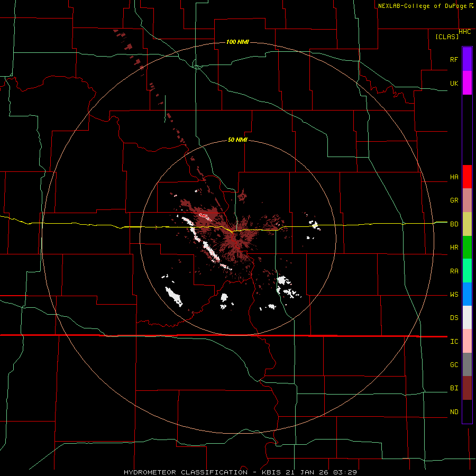Select the GR legend color block
This screenshot has height=476, width=476.
pyautogui.click(x=467, y=200)
